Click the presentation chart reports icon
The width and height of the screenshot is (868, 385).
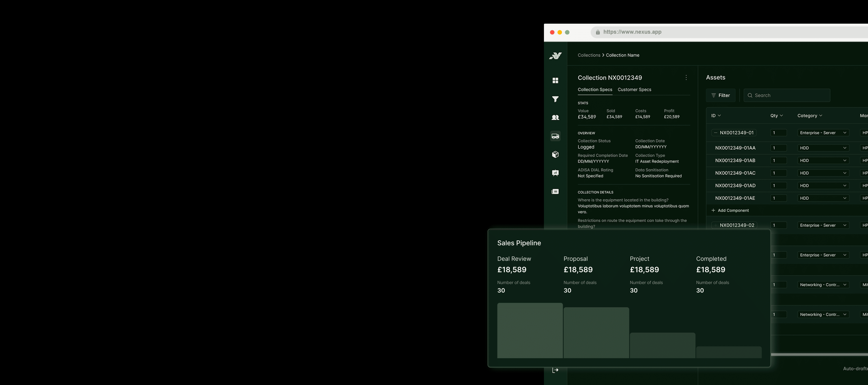pyautogui.click(x=555, y=173)
